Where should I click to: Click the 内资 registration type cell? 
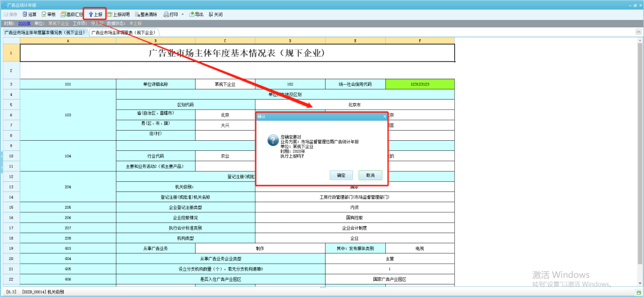point(355,207)
